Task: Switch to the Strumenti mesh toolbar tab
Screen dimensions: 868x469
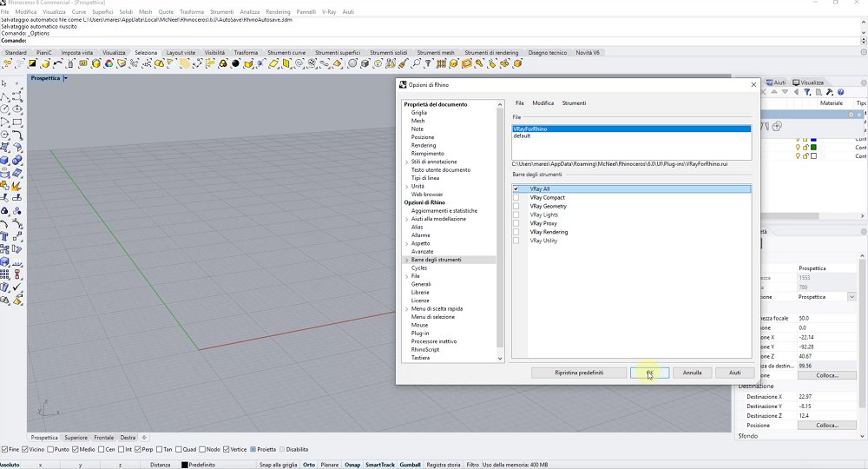Action: tap(436, 53)
